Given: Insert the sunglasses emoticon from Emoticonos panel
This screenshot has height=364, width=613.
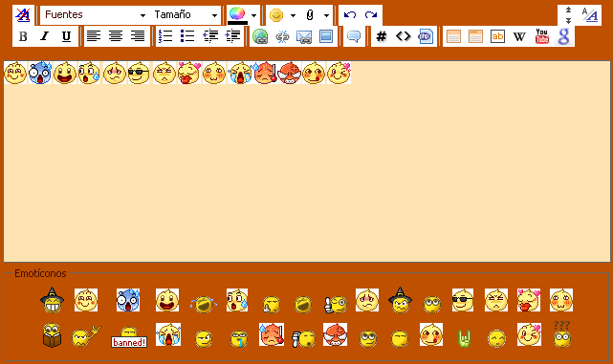Looking at the screenshot, I should 463,300.
